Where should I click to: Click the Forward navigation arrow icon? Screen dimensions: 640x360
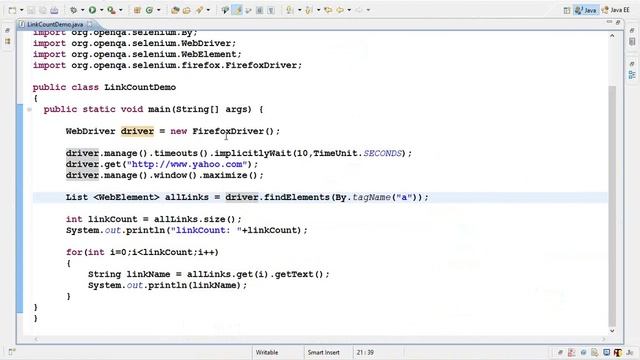point(359,10)
